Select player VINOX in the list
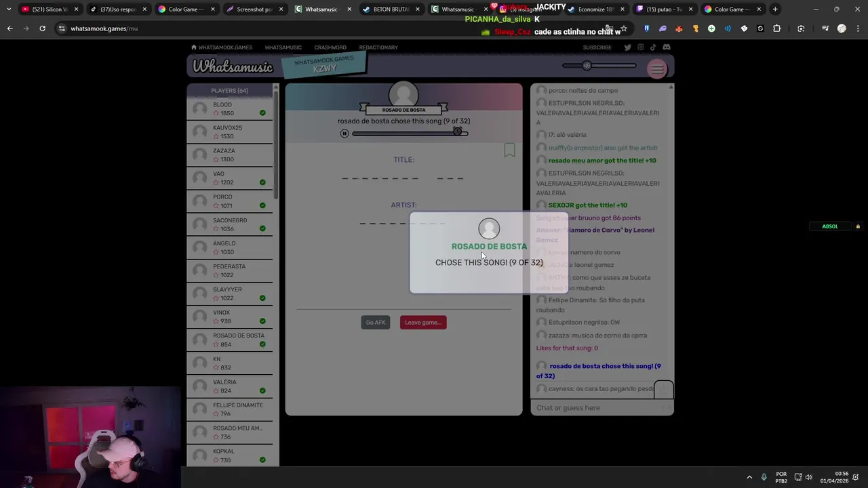The height and width of the screenshot is (488, 868). pos(230,317)
